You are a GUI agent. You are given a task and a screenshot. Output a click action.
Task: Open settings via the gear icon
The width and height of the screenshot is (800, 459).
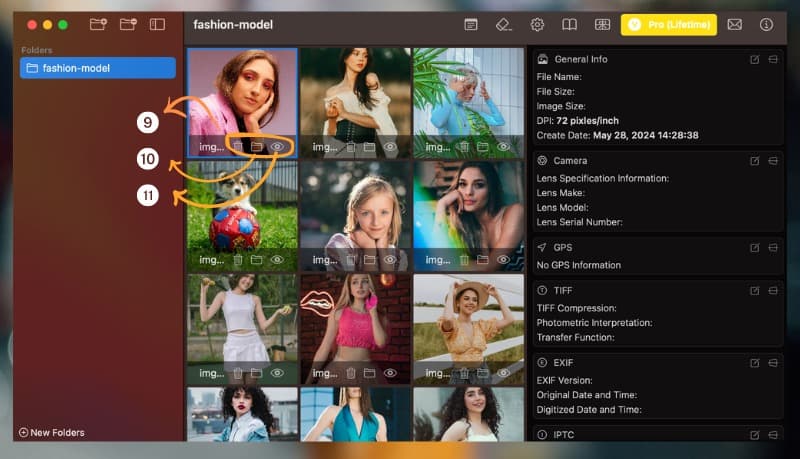click(537, 24)
